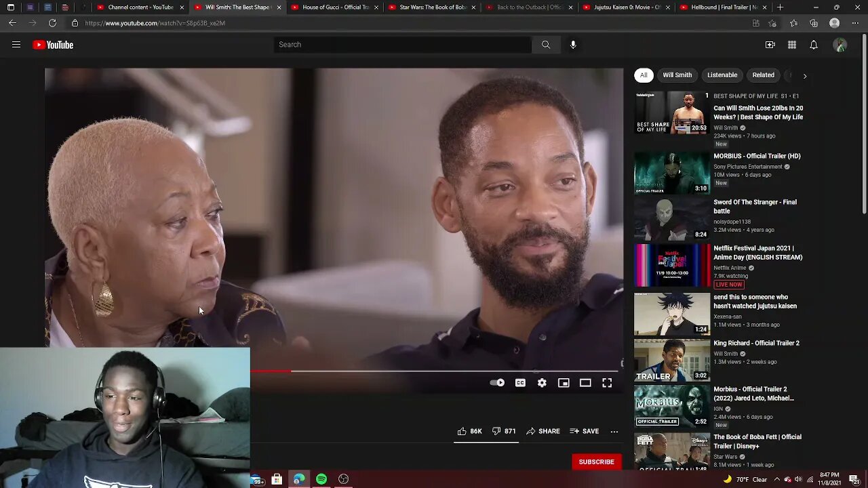Open the YouTube apps grid icon

(792, 45)
